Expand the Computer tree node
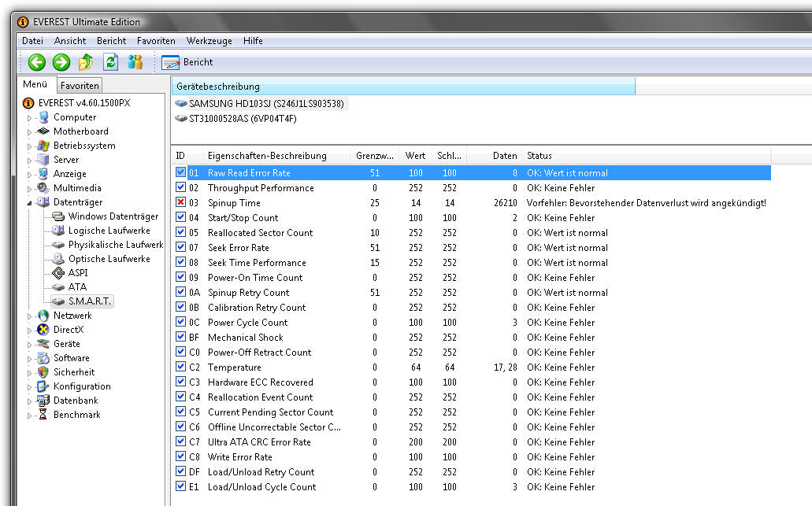 click(x=29, y=118)
